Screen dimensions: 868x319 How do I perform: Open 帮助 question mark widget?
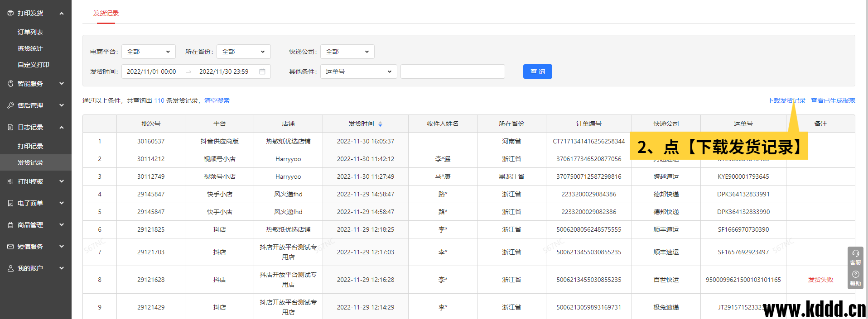pyautogui.click(x=855, y=279)
